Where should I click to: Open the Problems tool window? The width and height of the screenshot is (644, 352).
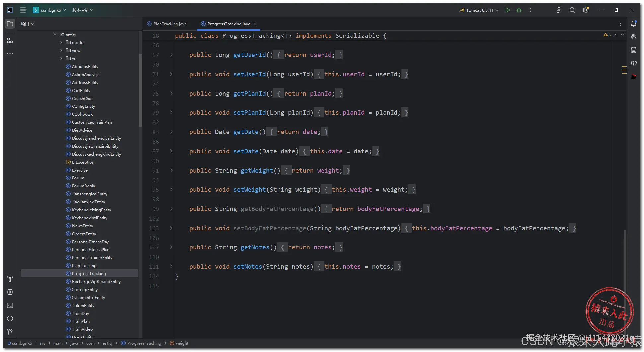pyautogui.click(x=10, y=318)
